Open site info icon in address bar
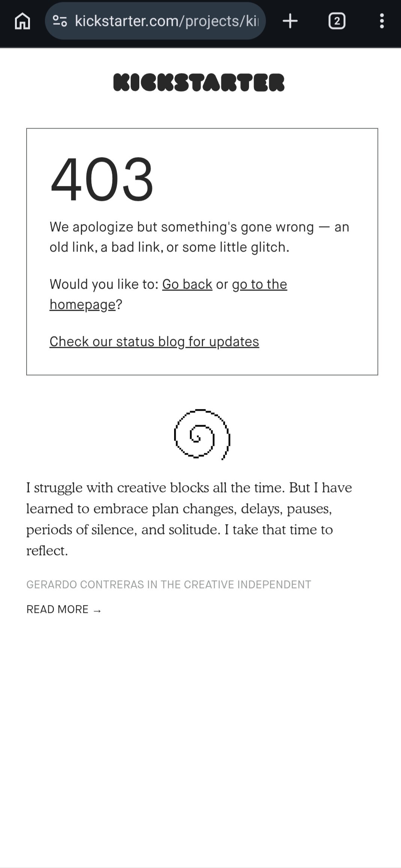This screenshot has width=401, height=868. pyautogui.click(x=60, y=21)
